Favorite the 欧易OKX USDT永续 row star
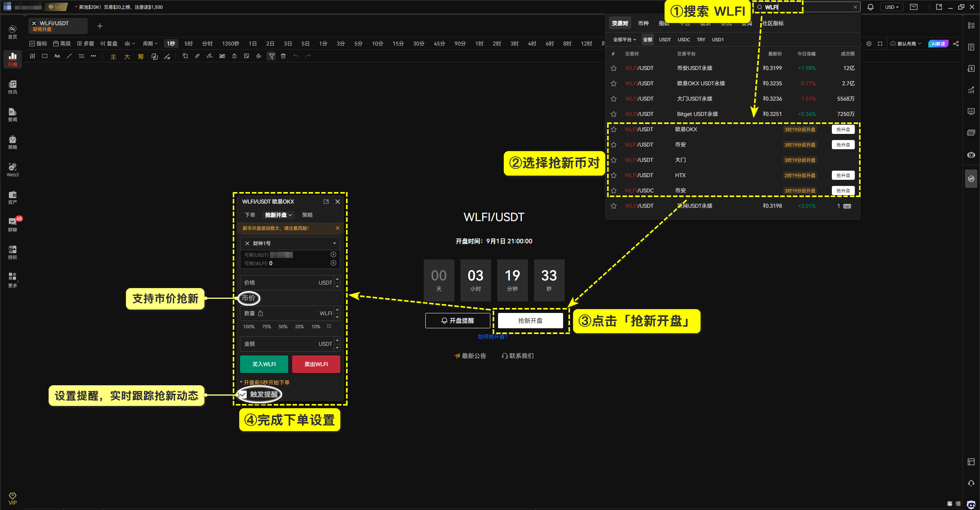 point(614,83)
